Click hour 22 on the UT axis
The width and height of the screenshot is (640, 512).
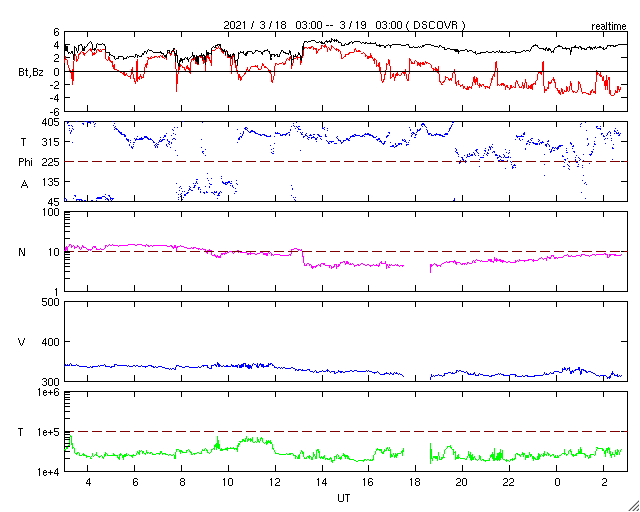509,482
